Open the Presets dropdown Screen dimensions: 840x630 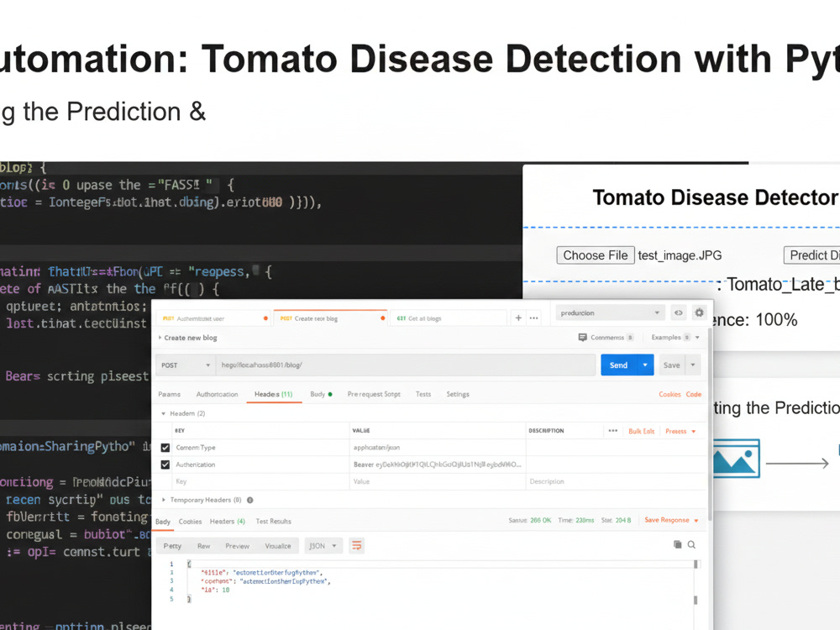pyautogui.click(x=680, y=431)
